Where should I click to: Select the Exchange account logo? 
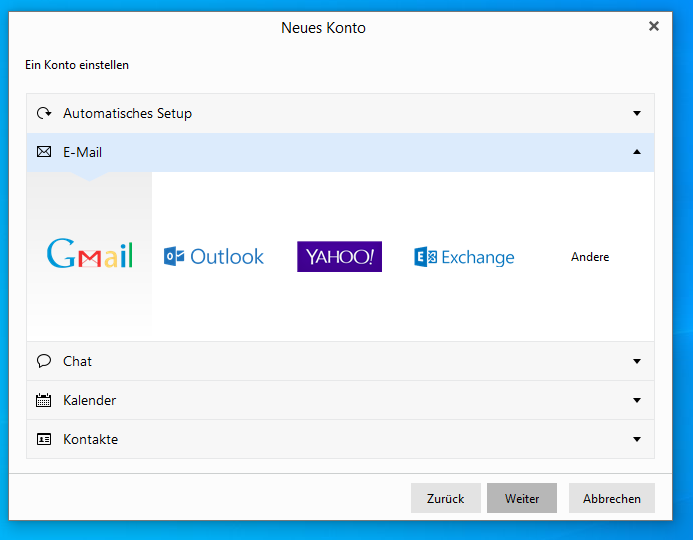coord(464,257)
